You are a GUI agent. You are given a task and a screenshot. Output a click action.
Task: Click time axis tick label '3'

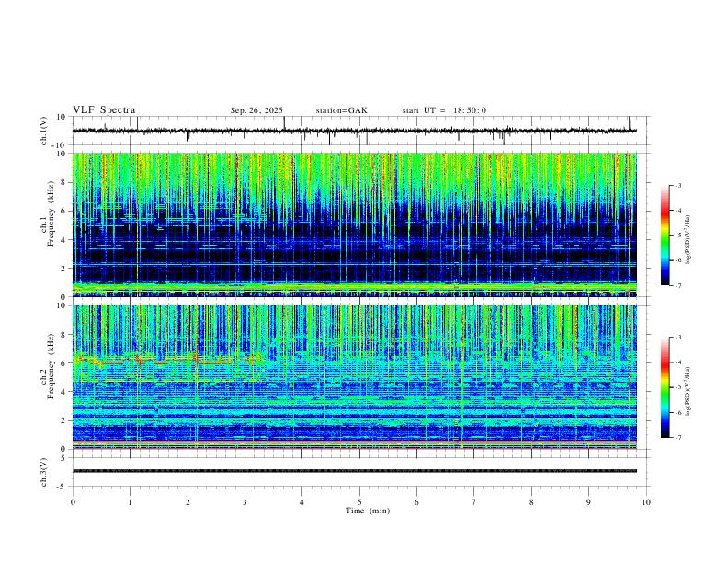[245, 502]
